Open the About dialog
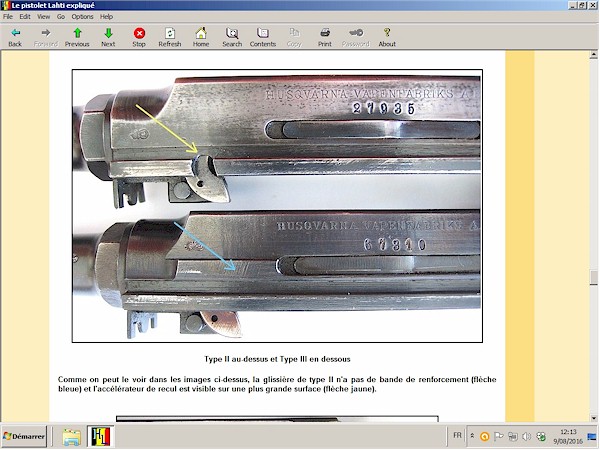 387,38
